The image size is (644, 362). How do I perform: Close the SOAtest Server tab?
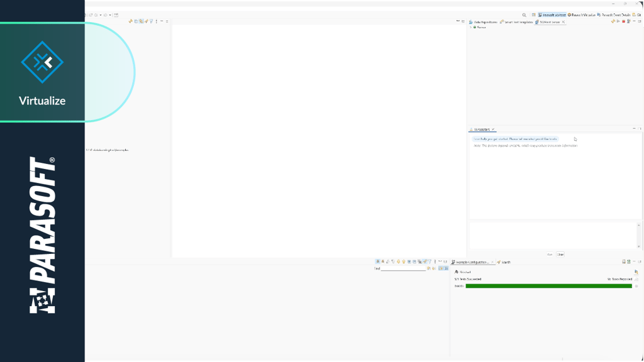[x=563, y=22]
